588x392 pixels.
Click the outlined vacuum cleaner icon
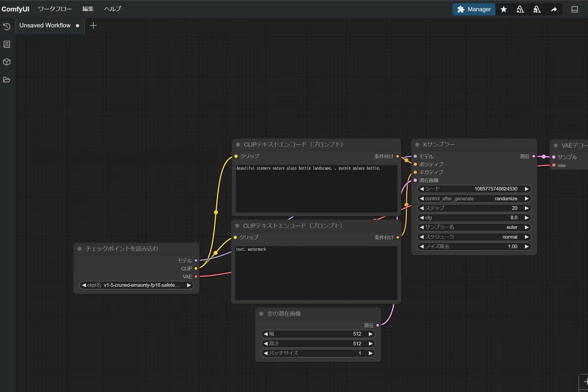pyautogui.click(x=520, y=9)
